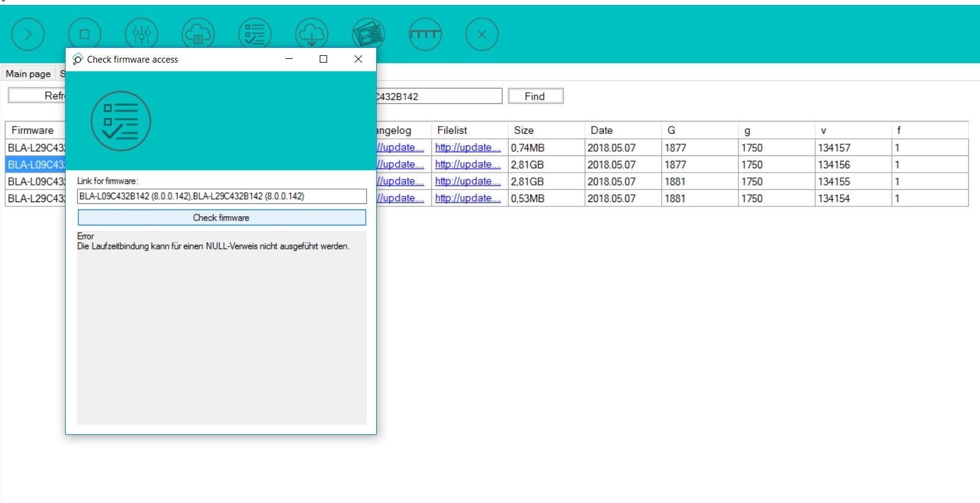Screen dimensions: 980x503
Task: Open Changelog link in 0,53MB row
Action: click(400, 198)
